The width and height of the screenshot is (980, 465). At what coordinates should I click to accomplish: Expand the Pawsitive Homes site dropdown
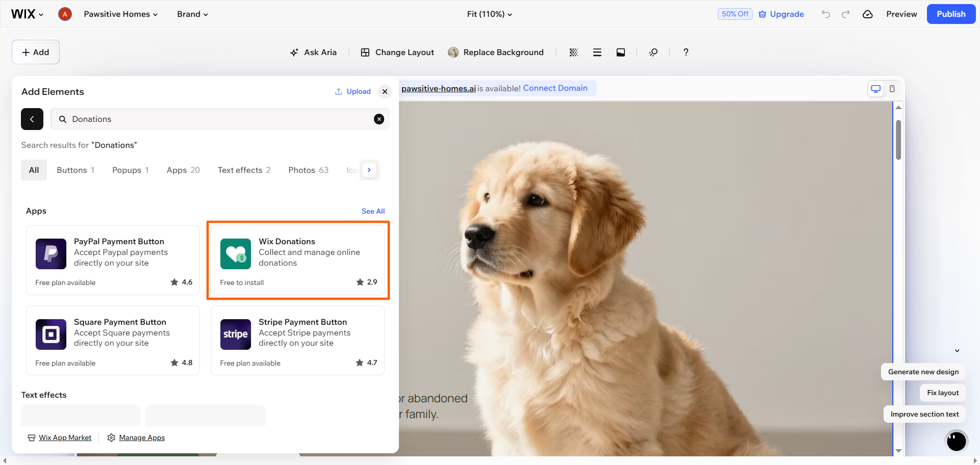click(x=121, y=14)
